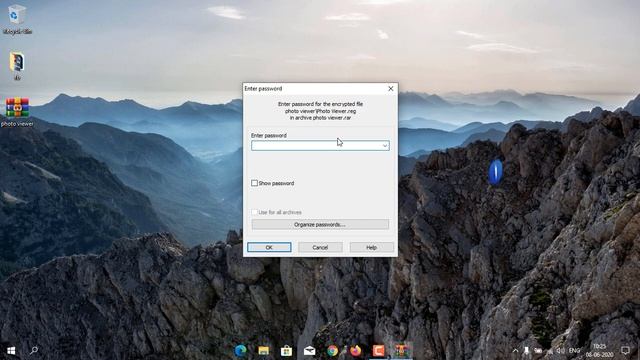Open the volume speaker tray icon
The image size is (640, 360).
560,351
